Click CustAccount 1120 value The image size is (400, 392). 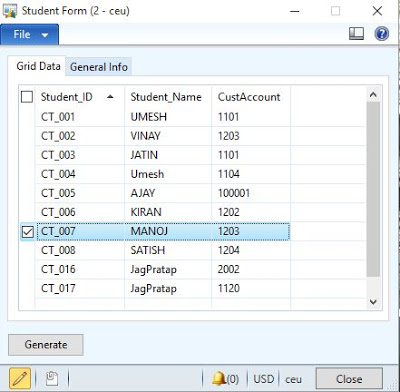229,288
